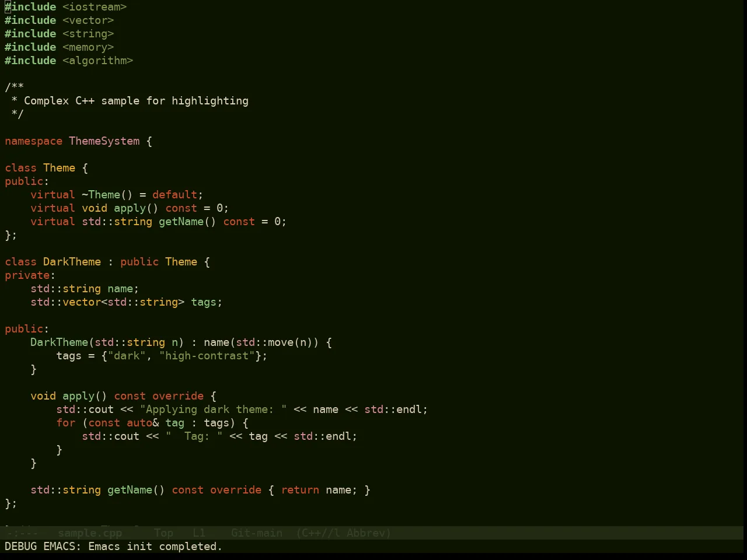Click the L1 line number indicator

(199, 533)
